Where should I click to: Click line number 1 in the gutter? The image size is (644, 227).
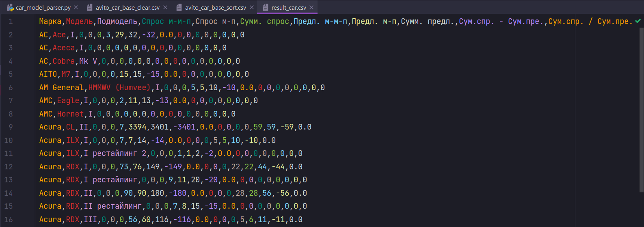(x=11, y=22)
